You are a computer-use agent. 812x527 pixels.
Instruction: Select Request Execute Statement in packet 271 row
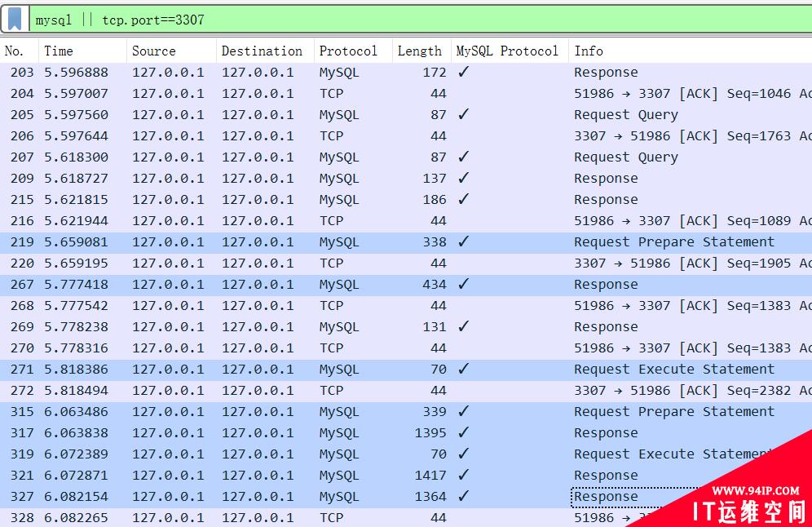pyautogui.click(x=673, y=370)
